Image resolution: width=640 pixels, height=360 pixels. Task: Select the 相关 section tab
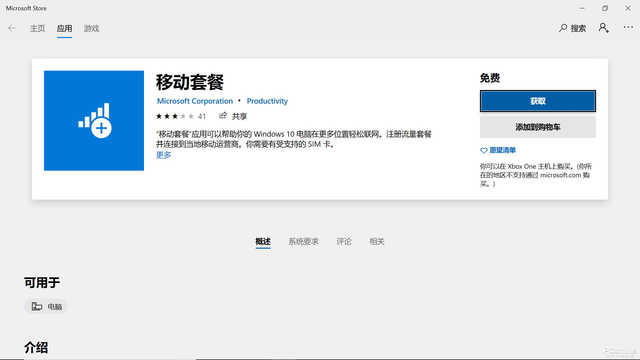point(376,241)
